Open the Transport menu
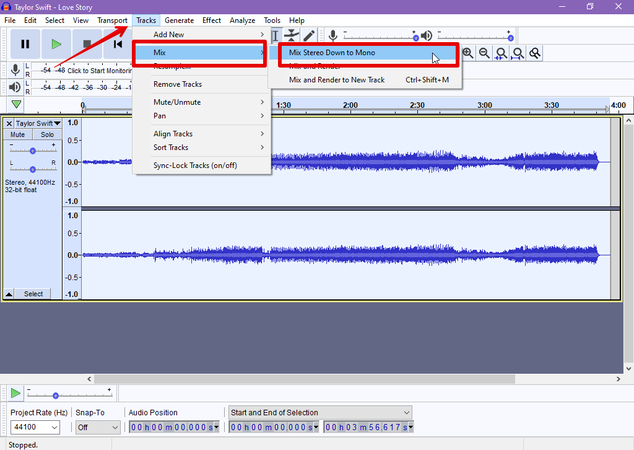 (x=112, y=20)
